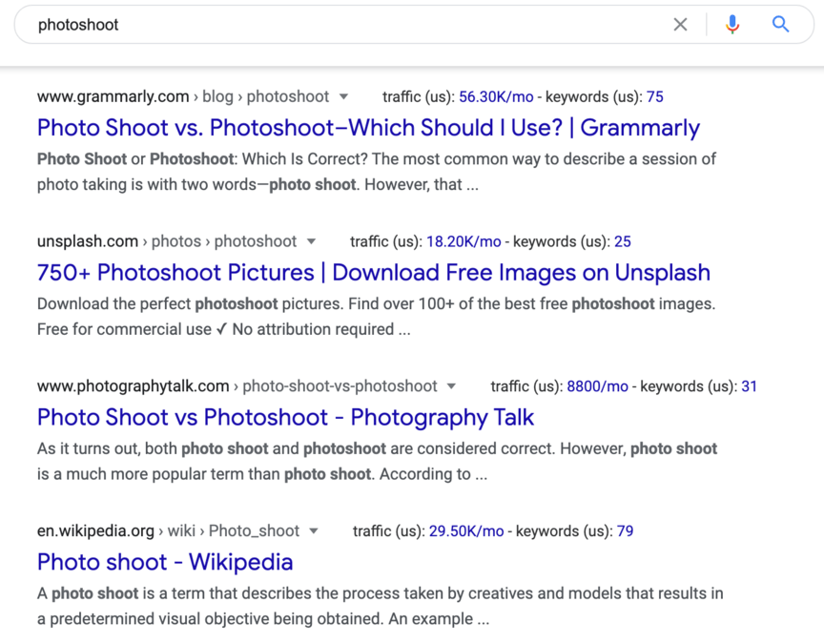Click the keywords count 75 for Grammarly
This screenshot has height=644, width=824.
(x=655, y=96)
